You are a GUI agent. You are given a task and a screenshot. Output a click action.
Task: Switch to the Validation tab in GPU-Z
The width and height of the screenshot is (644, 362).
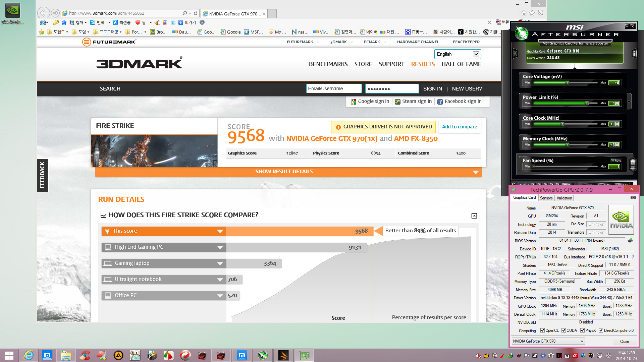(564, 198)
